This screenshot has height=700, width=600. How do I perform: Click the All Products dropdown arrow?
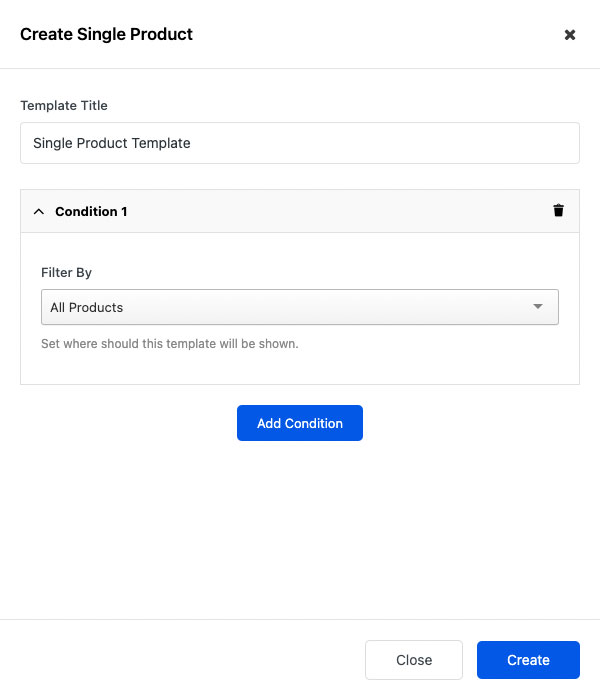tap(538, 307)
